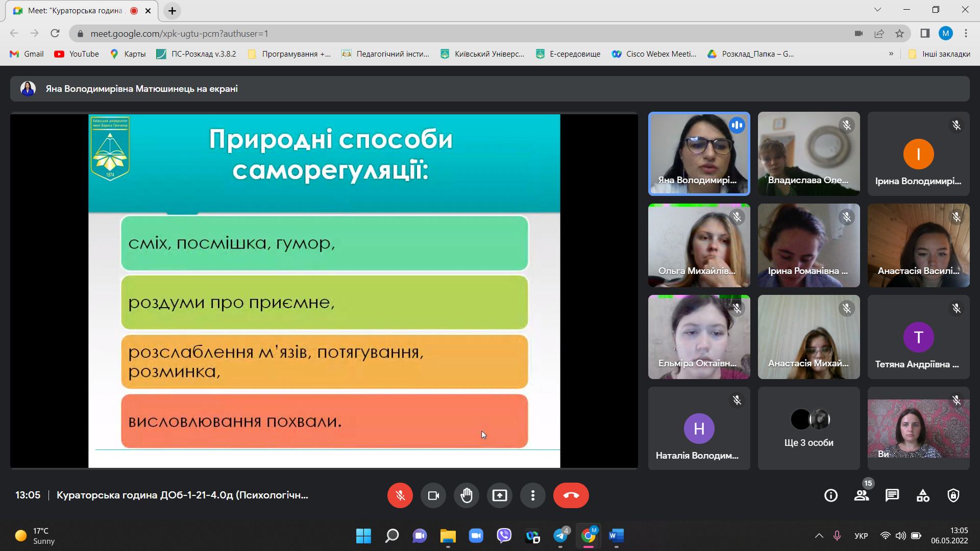This screenshot has height=551, width=980.
Task: Bookmark this page with star icon
Action: pyautogui.click(x=899, y=34)
